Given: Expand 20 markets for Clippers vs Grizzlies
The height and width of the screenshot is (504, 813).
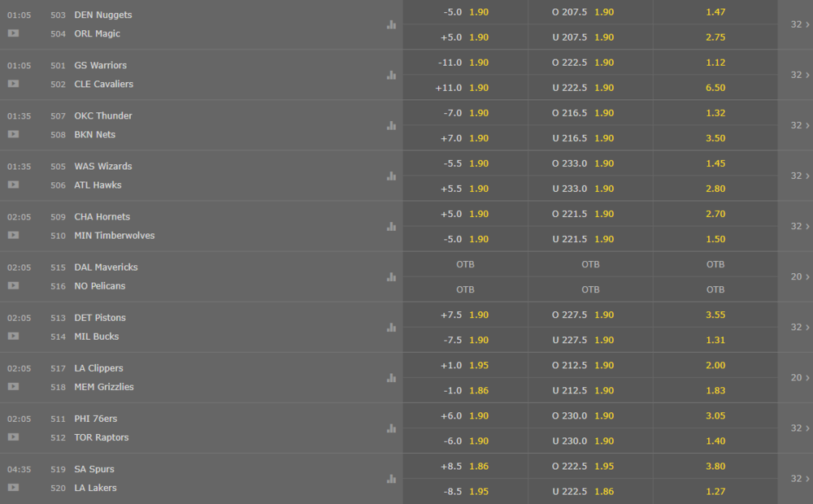Looking at the screenshot, I should pyautogui.click(x=800, y=378).
